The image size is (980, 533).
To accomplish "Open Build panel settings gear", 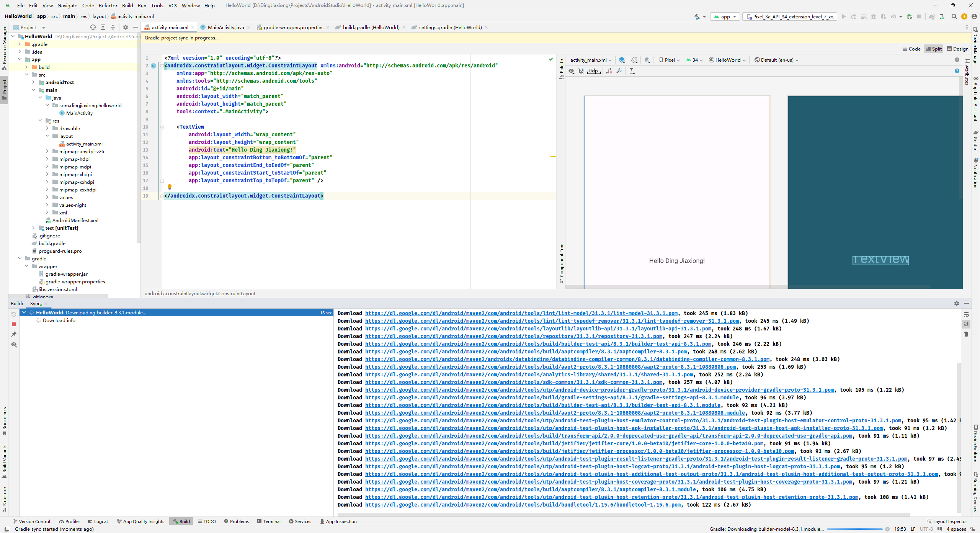I will tap(957, 303).
